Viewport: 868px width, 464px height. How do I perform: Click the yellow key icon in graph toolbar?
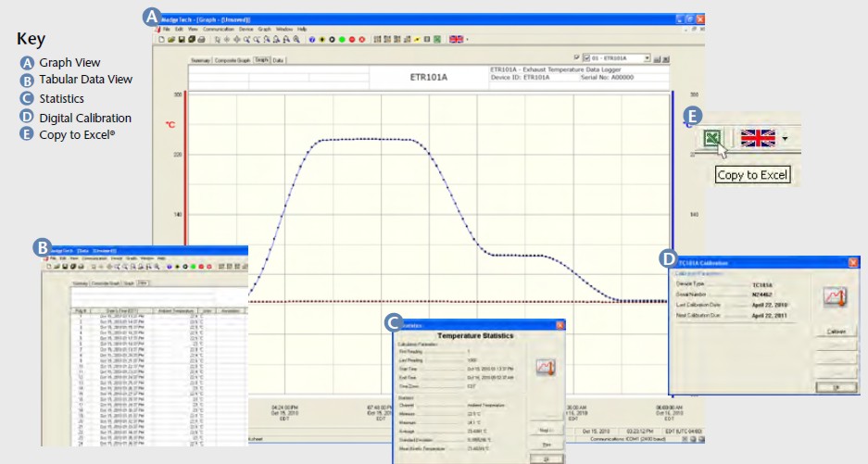coord(416,39)
